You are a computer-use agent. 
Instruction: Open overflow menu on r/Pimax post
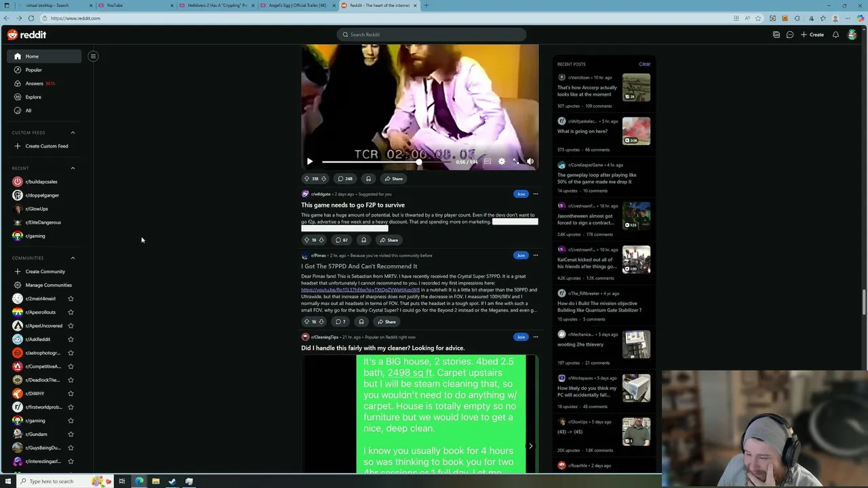tap(535, 256)
